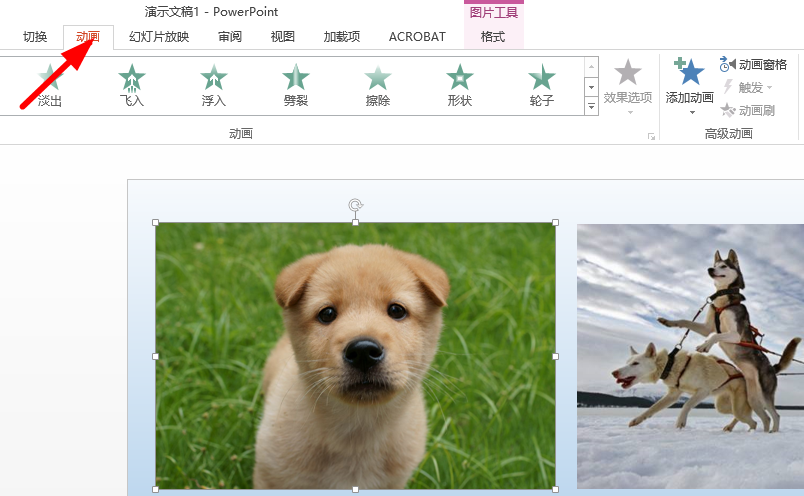Open the 动画 group dialog launcher
Image resolution: width=804 pixels, height=496 pixels.
pos(651,136)
